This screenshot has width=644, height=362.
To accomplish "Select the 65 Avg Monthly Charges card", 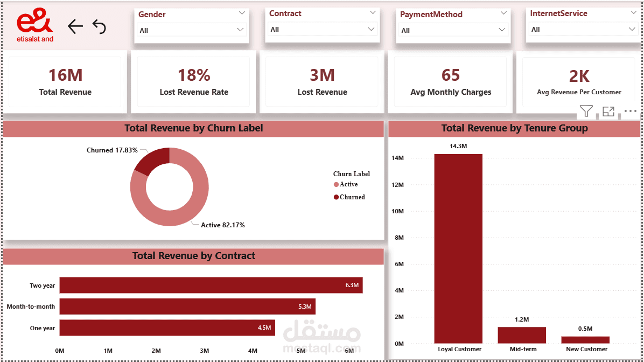I will (x=451, y=82).
